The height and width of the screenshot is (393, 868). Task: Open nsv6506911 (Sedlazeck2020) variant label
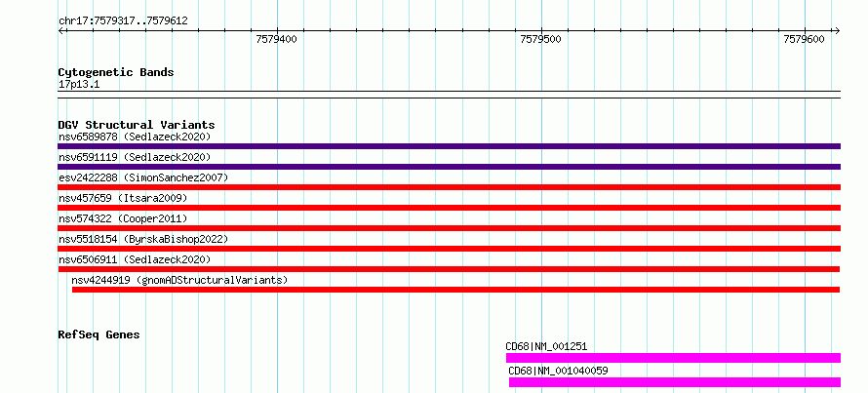click(135, 259)
